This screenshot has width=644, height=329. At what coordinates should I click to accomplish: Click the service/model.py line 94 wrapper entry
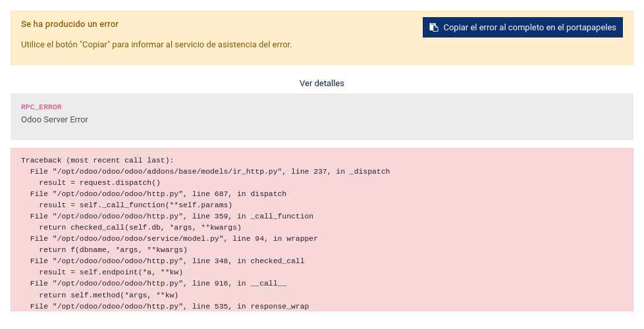[x=174, y=239]
